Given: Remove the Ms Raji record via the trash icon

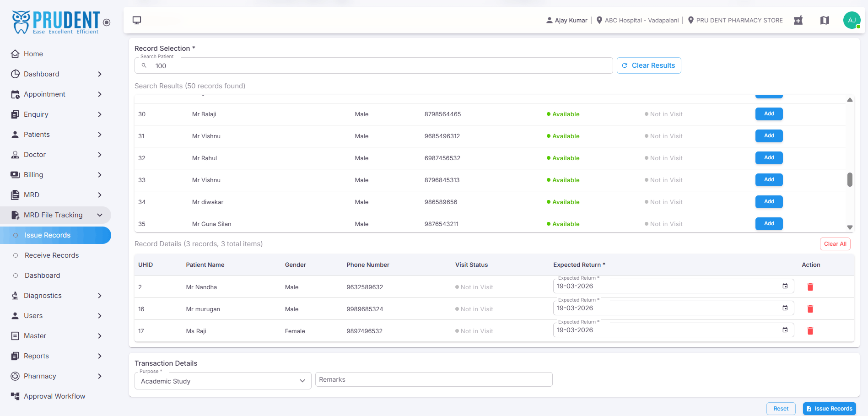Looking at the screenshot, I should pos(810,331).
